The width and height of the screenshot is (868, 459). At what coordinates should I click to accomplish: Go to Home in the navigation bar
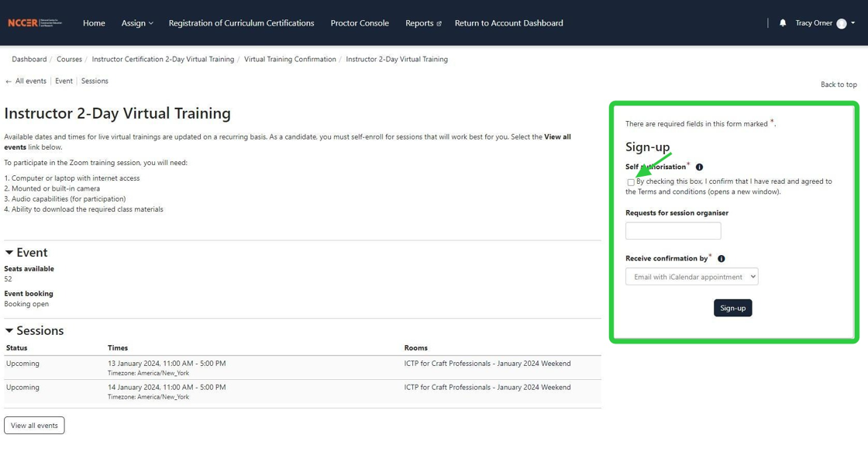(94, 23)
